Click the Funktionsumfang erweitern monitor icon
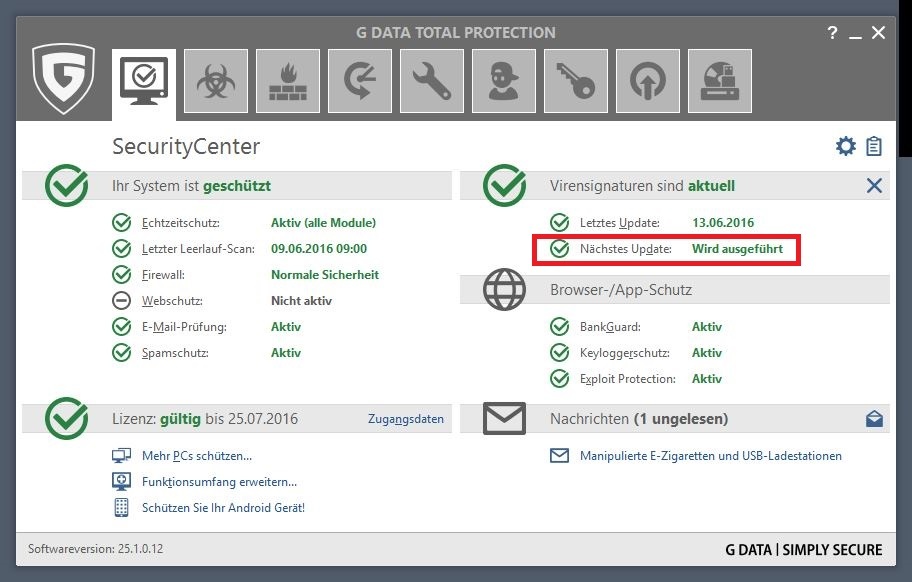Viewport: 912px width, 582px height. 121,481
